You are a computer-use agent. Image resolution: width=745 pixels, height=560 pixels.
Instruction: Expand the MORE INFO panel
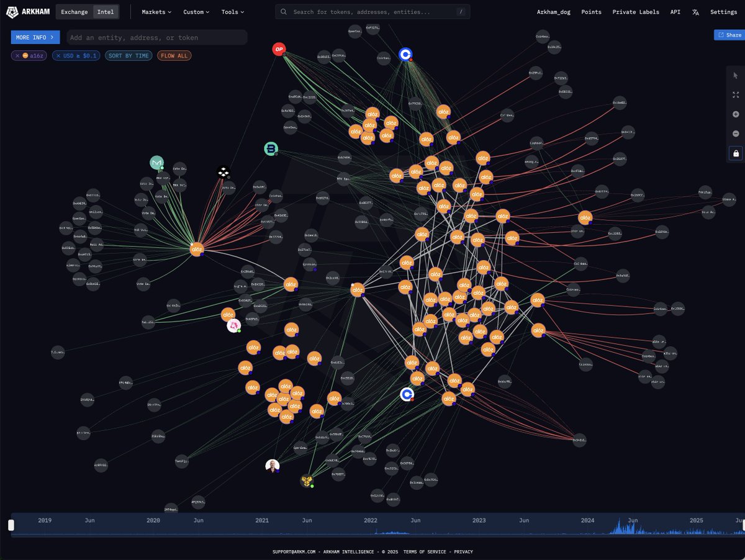click(x=35, y=37)
